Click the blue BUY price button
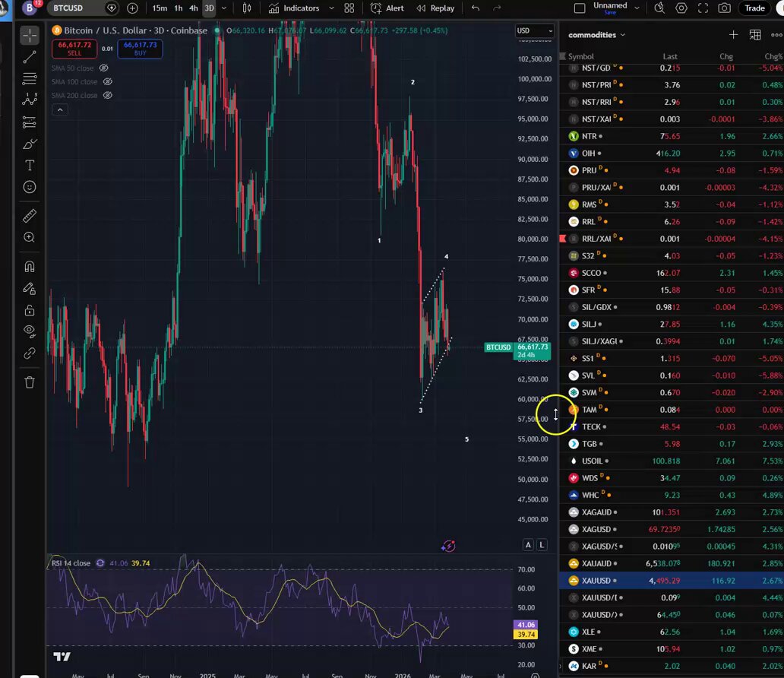Viewport: 784px width, 678px height. (x=140, y=49)
